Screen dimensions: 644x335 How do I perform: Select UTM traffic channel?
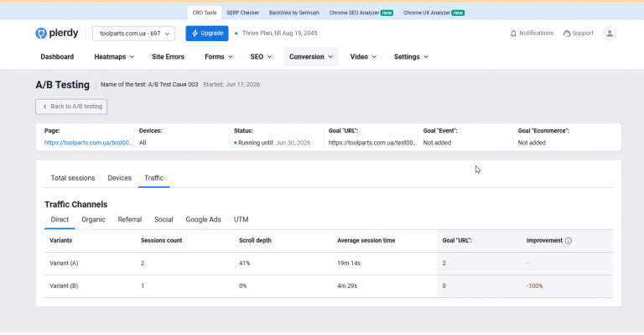point(241,219)
